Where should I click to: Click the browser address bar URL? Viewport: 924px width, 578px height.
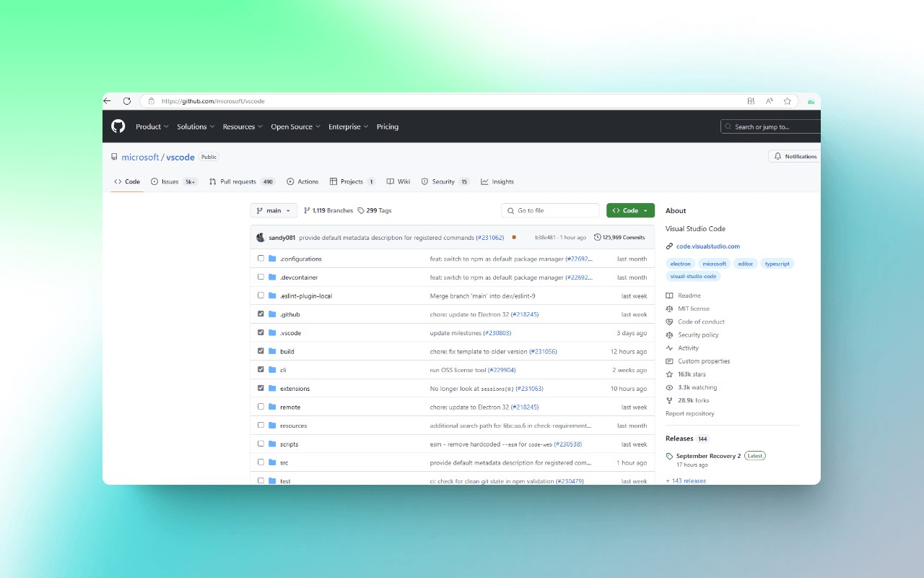[213, 101]
